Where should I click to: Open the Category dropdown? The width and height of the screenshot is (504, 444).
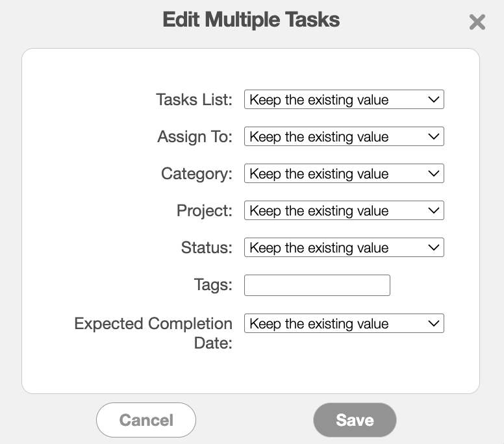pyautogui.click(x=344, y=173)
